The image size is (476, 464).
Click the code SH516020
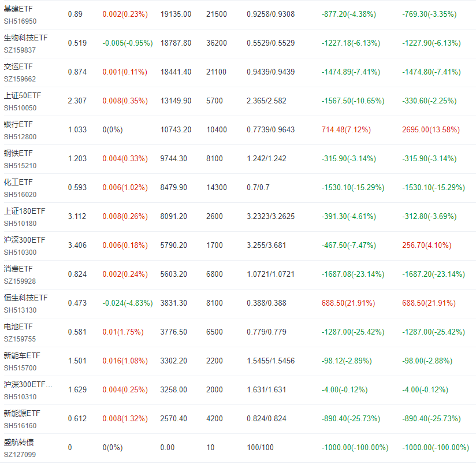pyautogui.click(x=20, y=194)
